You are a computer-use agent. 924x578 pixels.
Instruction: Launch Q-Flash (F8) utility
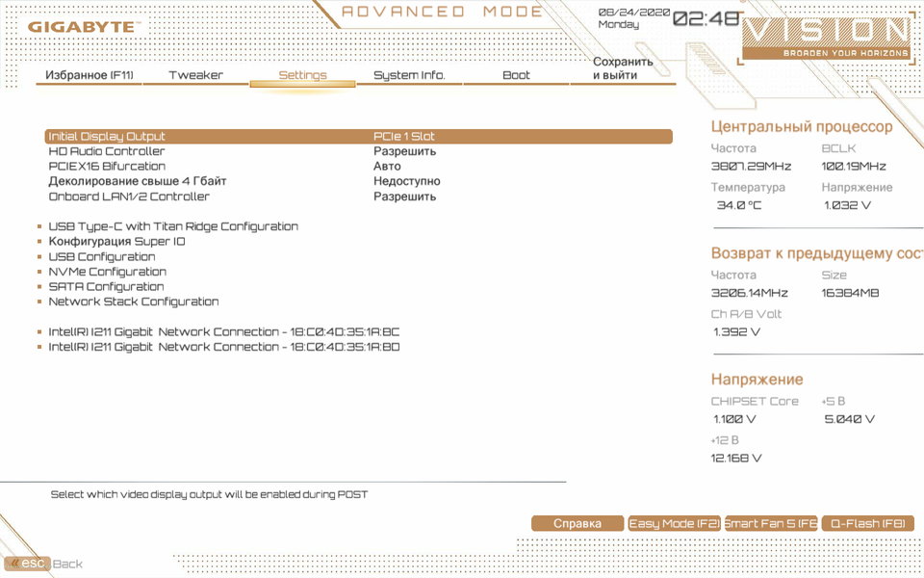pyautogui.click(x=867, y=524)
